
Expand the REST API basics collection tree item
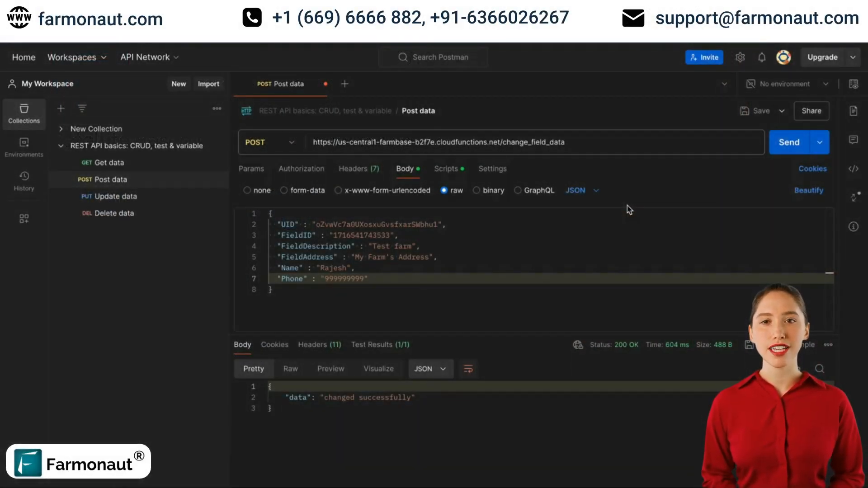[61, 145]
